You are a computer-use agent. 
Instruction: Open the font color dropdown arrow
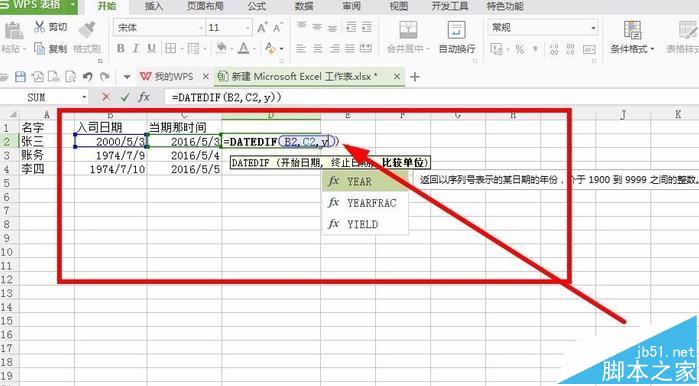point(254,49)
